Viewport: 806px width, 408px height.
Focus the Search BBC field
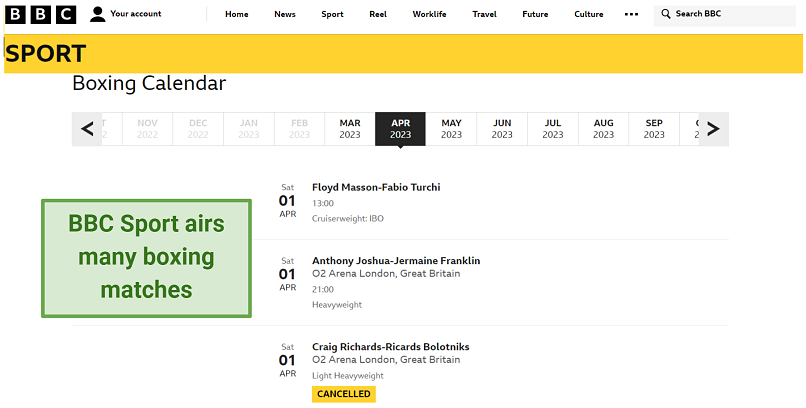pos(724,16)
